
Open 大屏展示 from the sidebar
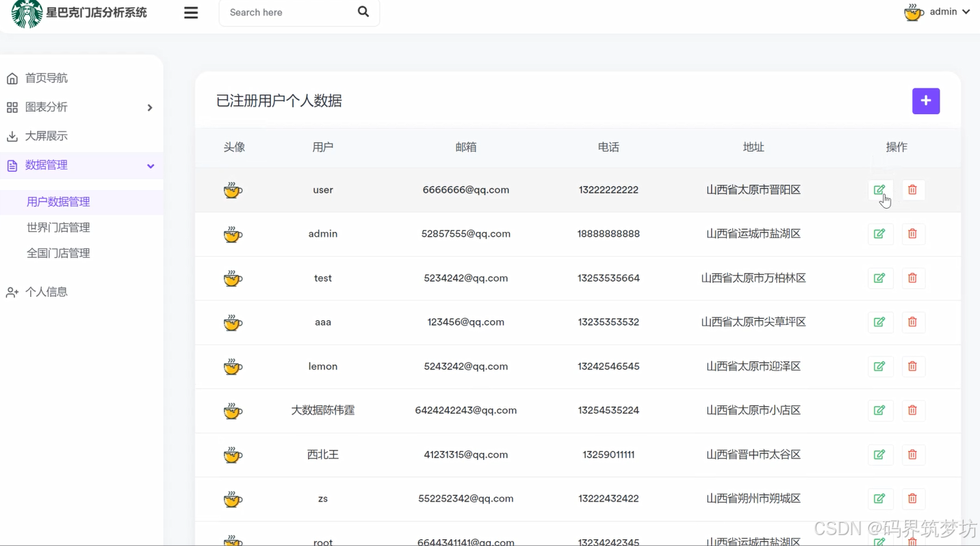tap(47, 136)
